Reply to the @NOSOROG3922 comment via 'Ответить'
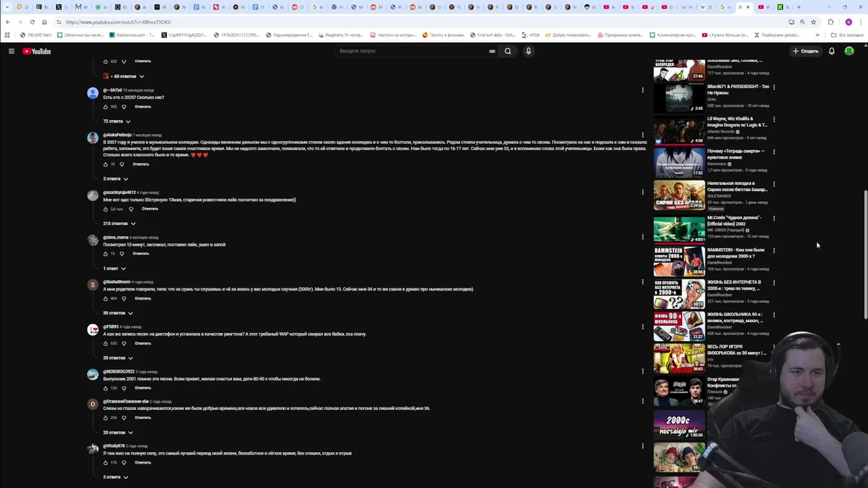 coord(142,388)
